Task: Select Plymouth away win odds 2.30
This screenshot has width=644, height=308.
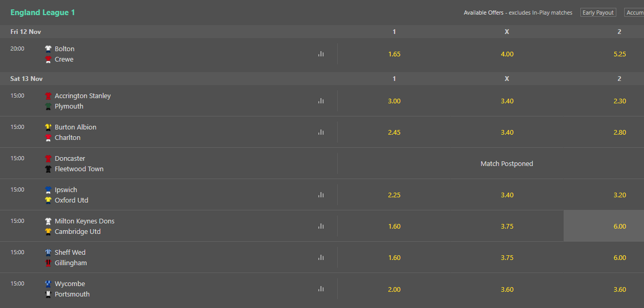Action: tap(619, 101)
